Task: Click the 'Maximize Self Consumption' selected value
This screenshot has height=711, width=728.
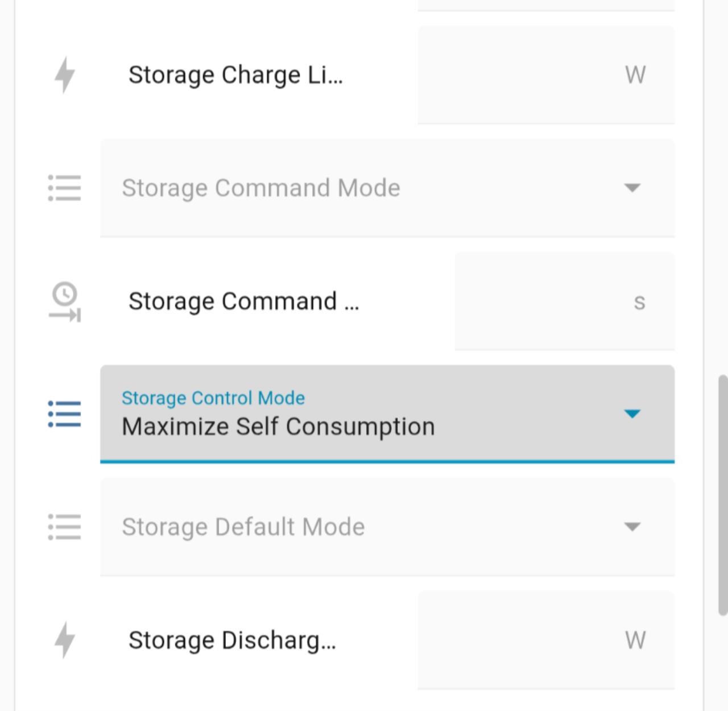Action: tap(278, 427)
